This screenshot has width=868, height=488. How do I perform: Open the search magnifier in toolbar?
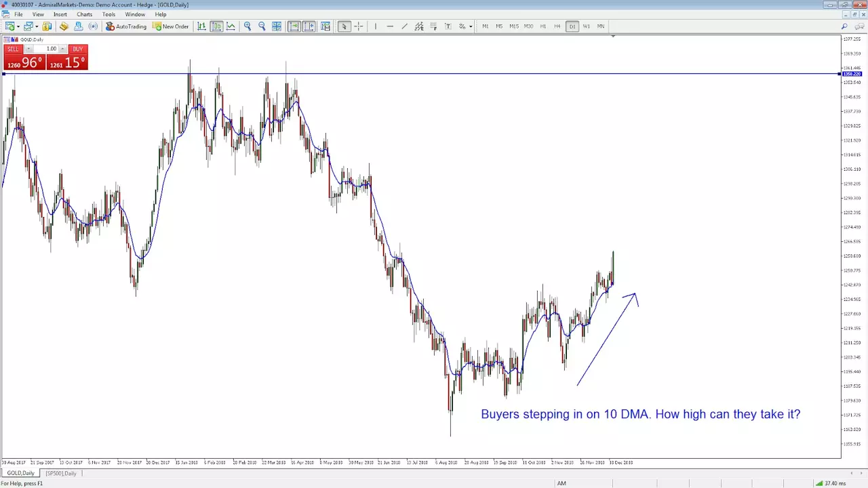(x=844, y=26)
